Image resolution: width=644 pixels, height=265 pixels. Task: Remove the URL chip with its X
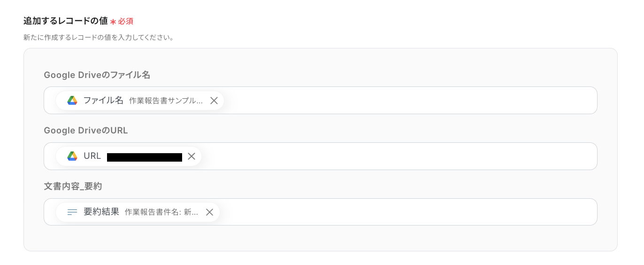pyautogui.click(x=192, y=156)
